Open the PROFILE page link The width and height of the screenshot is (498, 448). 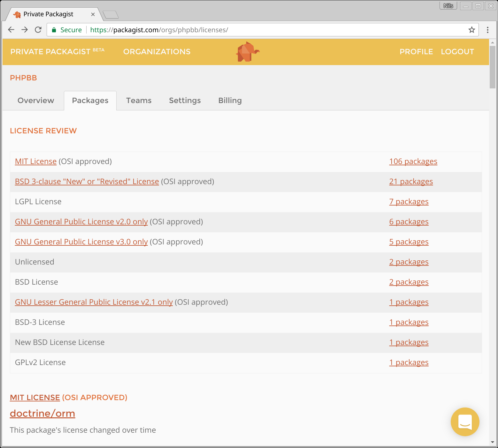416,52
